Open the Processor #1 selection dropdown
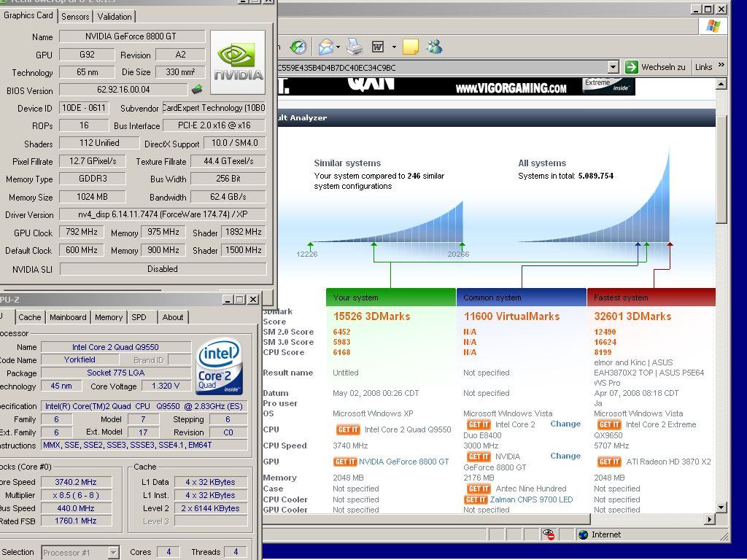The image size is (747, 560). click(x=113, y=553)
